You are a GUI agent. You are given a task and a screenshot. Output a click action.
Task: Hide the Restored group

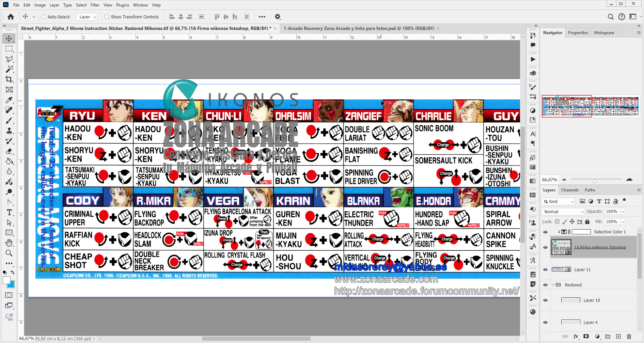pyautogui.click(x=545, y=285)
